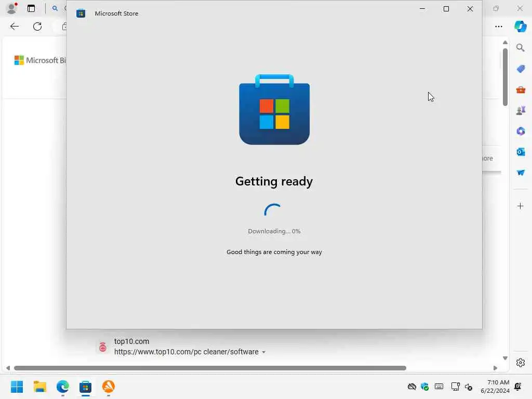This screenshot has width=532, height=399.
Task: Click Microsoft Store taskbar icon
Action: pos(86,387)
